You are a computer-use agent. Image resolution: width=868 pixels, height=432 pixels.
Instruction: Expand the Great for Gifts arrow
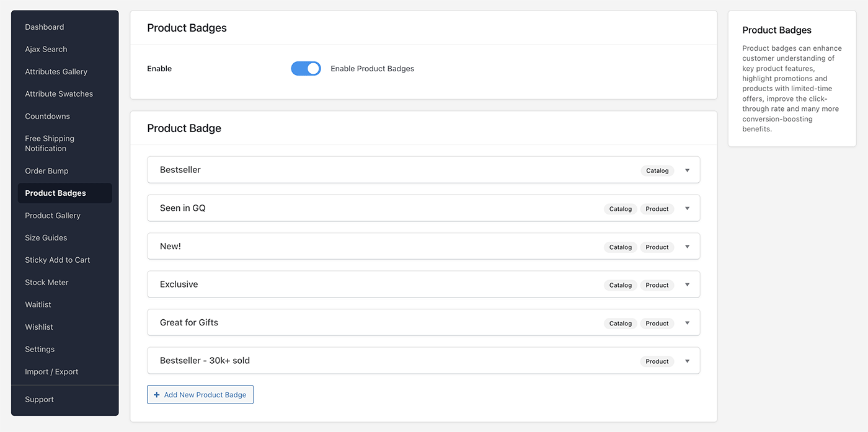tap(687, 323)
